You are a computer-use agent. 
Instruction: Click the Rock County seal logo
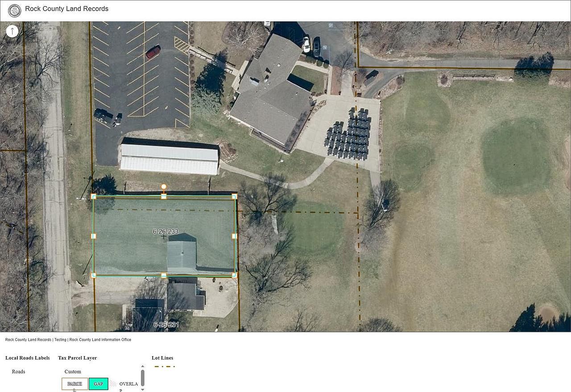[14, 11]
